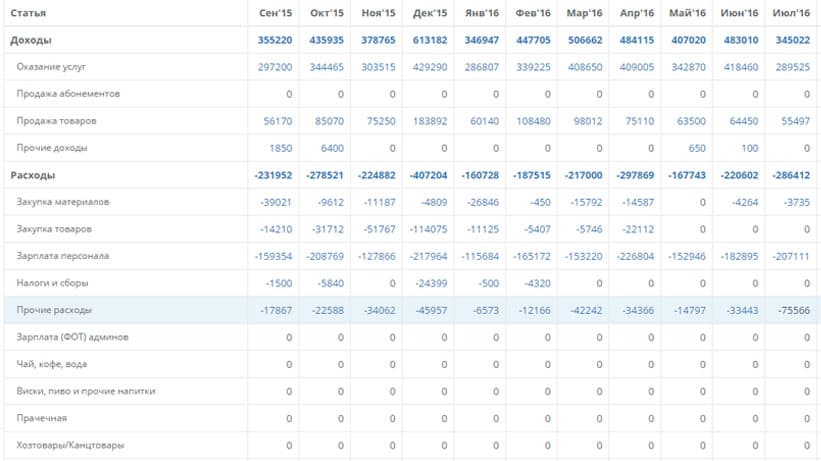Select the Расходы row header
The height and width of the screenshot is (461, 821).
[x=32, y=175]
